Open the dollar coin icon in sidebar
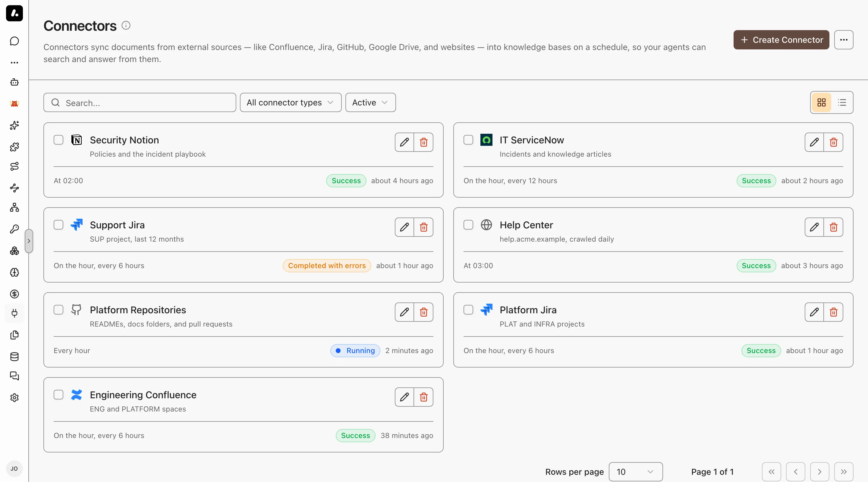Image resolution: width=868 pixels, height=482 pixels. pyautogui.click(x=14, y=294)
